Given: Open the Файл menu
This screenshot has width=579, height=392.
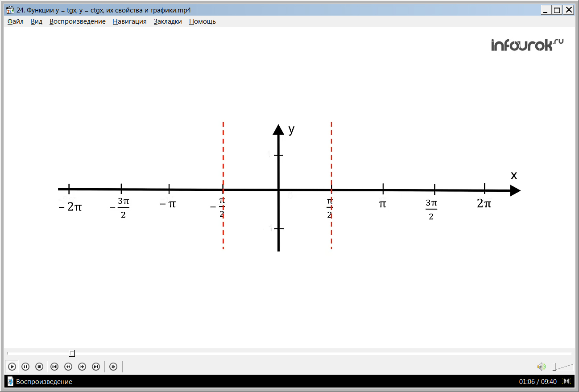Looking at the screenshot, I should 16,21.
